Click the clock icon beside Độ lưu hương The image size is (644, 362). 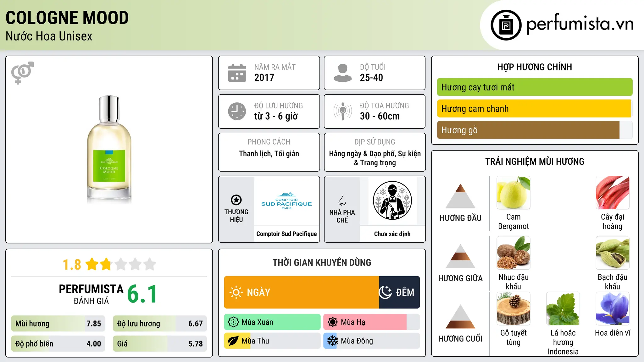(x=237, y=111)
